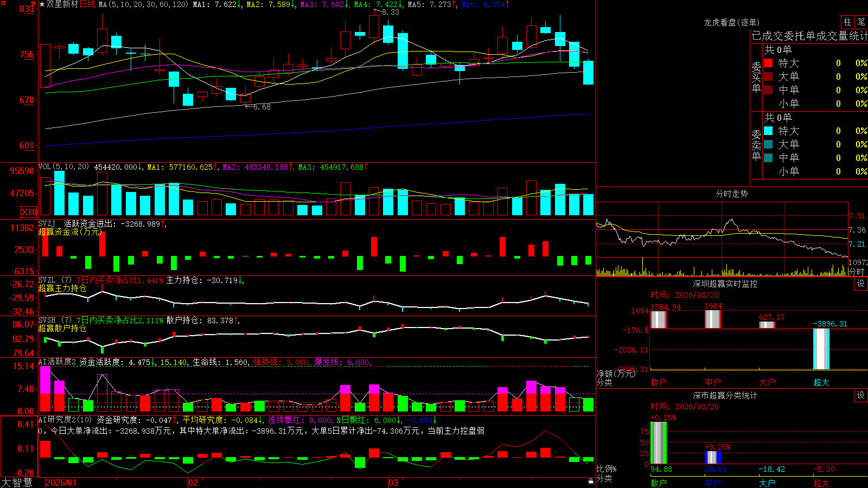Click the small lock icon at the end of the date axis
This screenshot has height=488, width=868.
(591, 481)
